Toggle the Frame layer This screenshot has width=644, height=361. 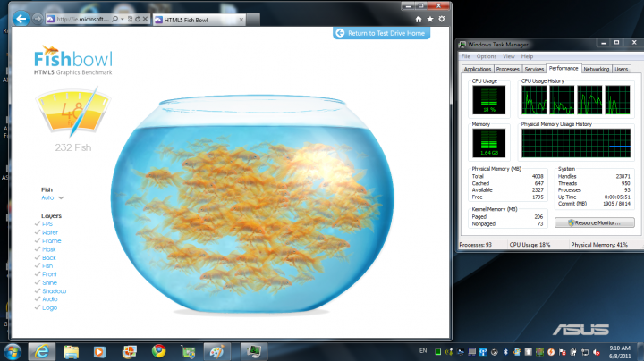[47, 240]
